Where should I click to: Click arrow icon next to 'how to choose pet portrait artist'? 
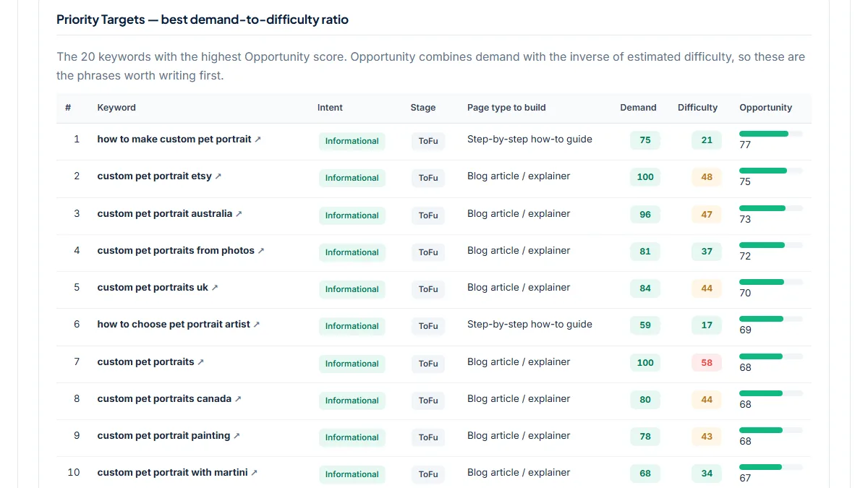pyautogui.click(x=257, y=325)
